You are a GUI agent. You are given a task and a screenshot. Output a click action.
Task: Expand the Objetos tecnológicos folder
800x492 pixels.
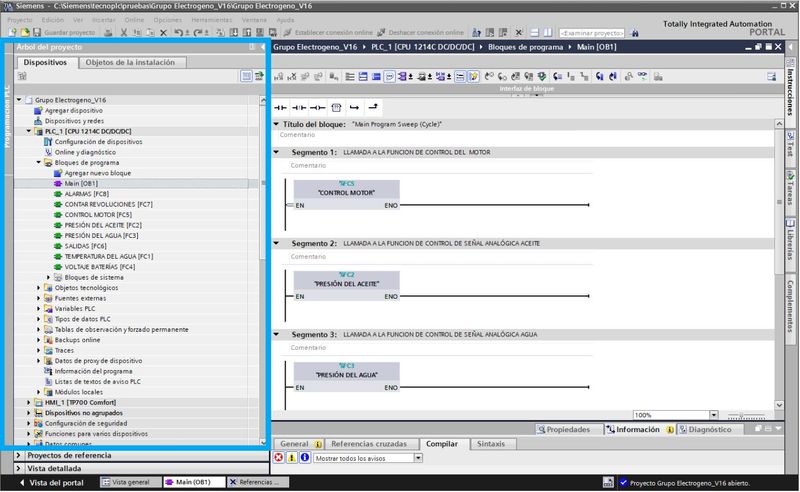pos(38,288)
